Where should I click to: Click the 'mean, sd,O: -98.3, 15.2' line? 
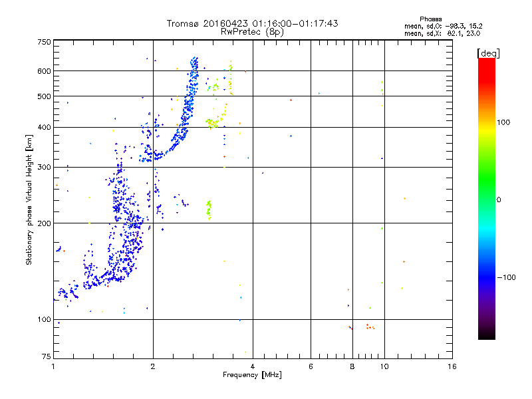(x=443, y=26)
